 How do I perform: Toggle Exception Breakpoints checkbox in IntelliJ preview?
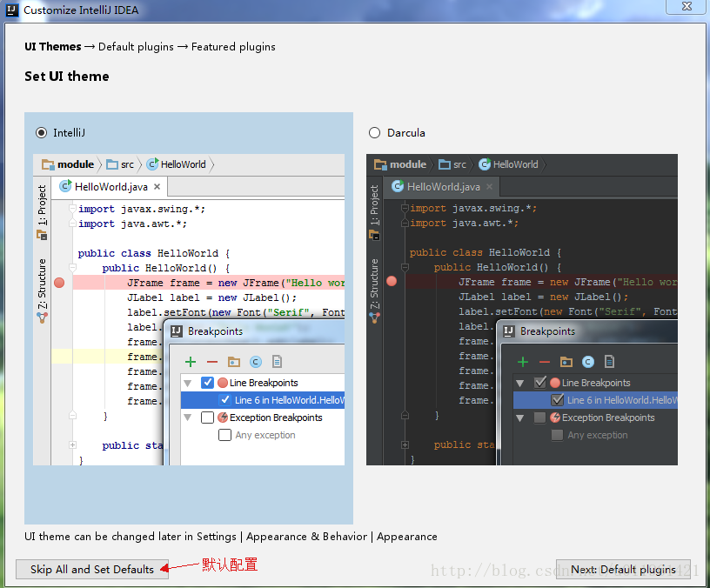207,417
